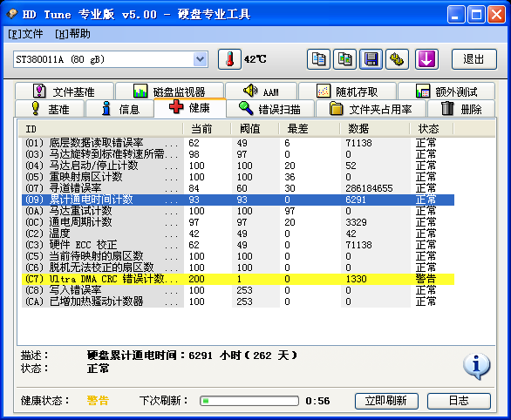The image size is (511, 420).
Task: Open the [F]文件 menu
Action: pos(25,34)
